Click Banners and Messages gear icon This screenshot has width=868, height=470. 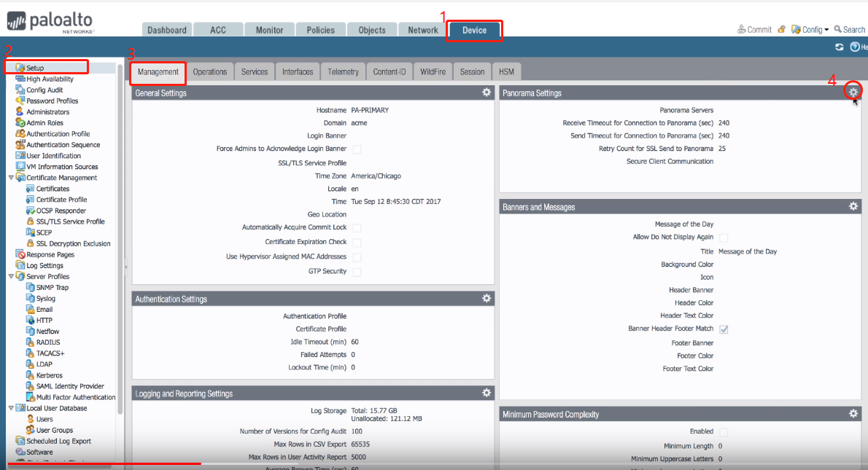click(853, 206)
